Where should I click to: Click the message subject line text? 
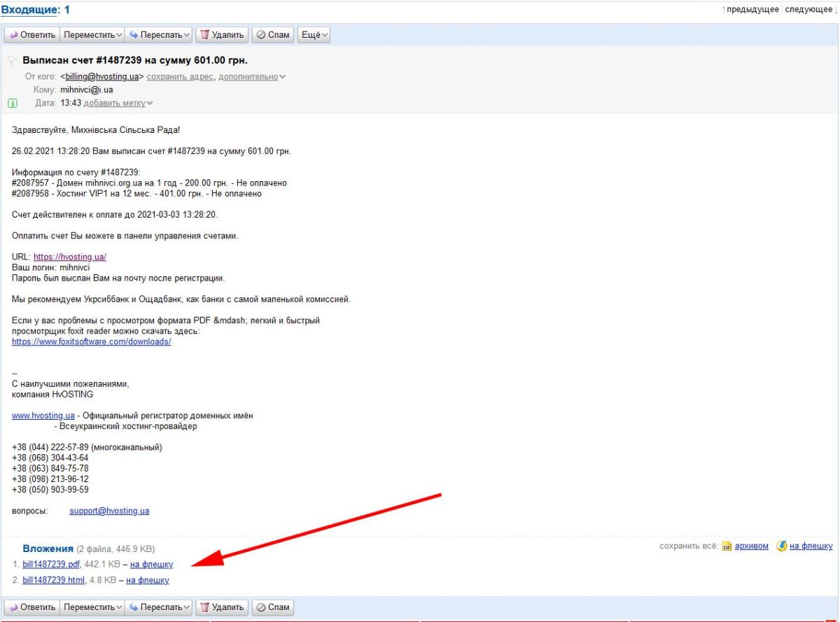135,60
